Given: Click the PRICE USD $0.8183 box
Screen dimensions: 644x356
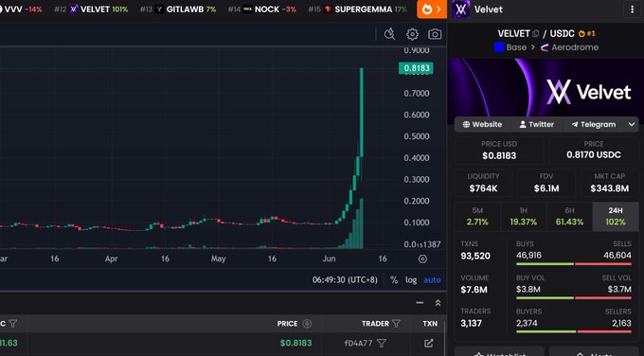Looking at the screenshot, I should (499, 151).
